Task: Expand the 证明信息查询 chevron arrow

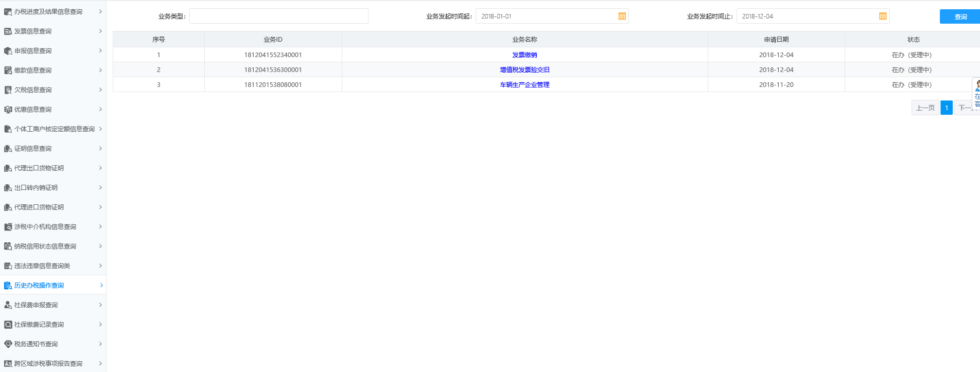Action: coord(100,149)
